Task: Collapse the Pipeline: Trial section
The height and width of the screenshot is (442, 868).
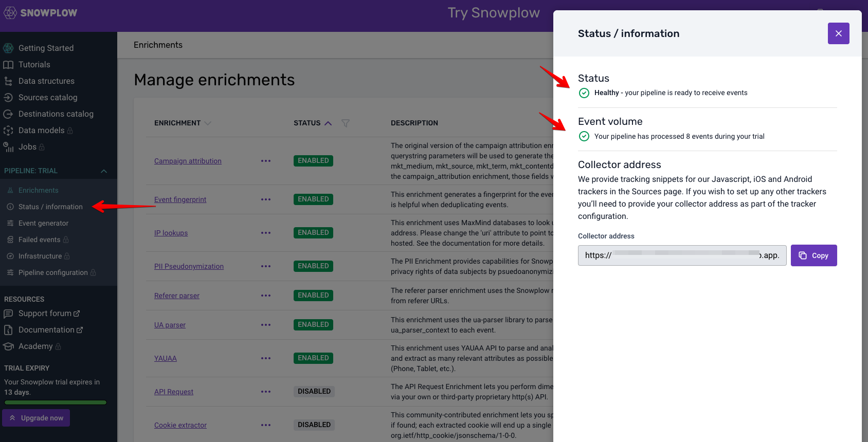Action: (x=104, y=171)
